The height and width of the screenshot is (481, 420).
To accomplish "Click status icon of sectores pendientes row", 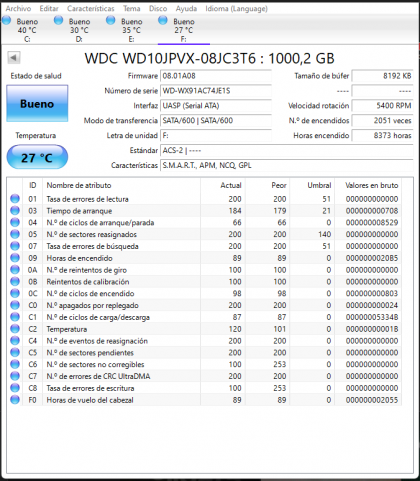I will coord(15,352).
